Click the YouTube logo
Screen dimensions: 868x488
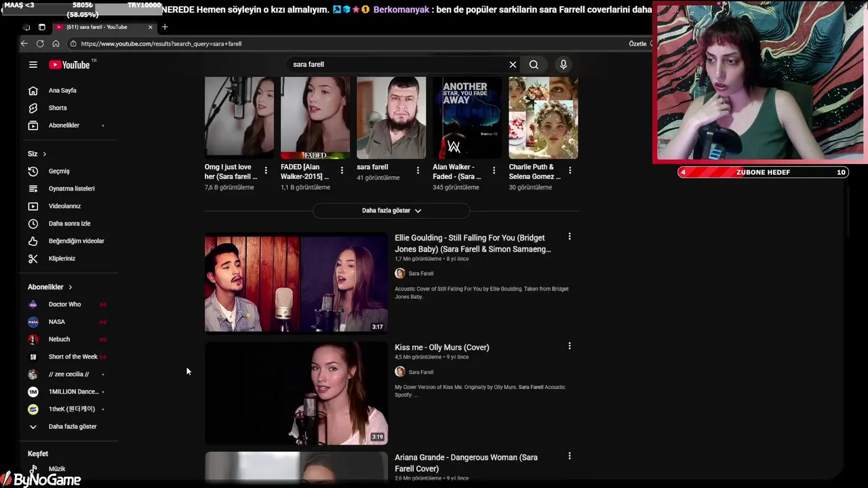coord(70,64)
